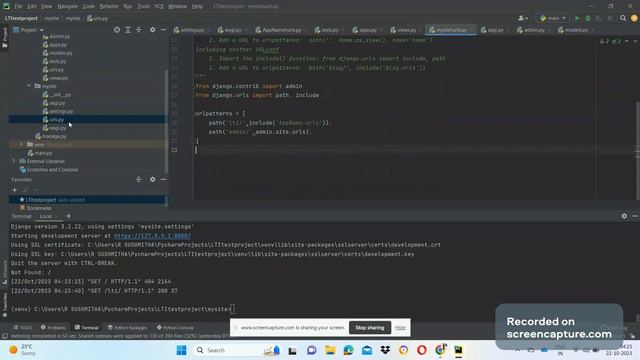The height and width of the screenshot is (360, 640).
Task: Open Windows Start menu
Action: (x=182, y=350)
